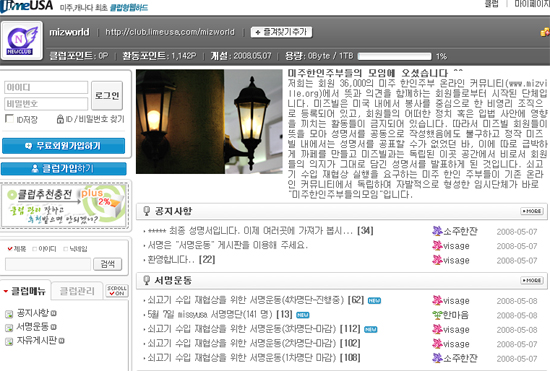Click the flower icon beside 소주한잔 in 1차명단 row
The width and height of the screenshot is (550, 371).
click(x=437, y=358)
